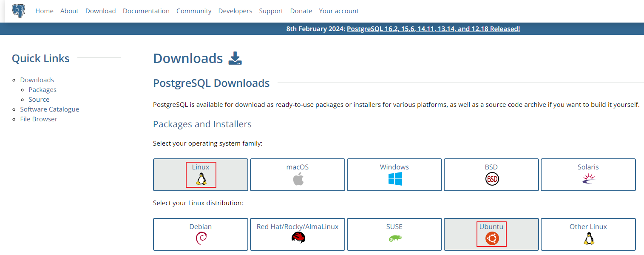The width and height of the screenshot is (644, 255).
Task: Open the File Browser quick link
Action: (39, 119)
